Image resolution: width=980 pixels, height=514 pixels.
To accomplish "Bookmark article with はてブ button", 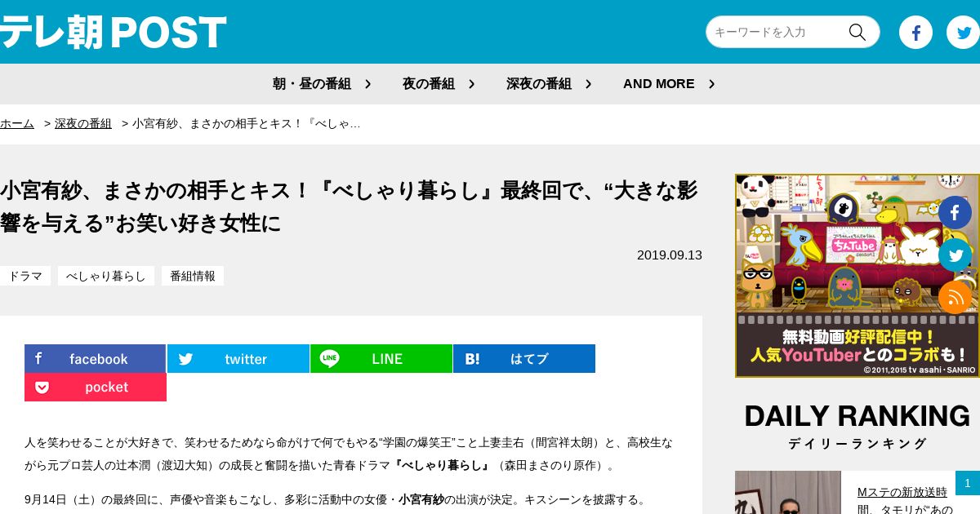I will [524, 359].
